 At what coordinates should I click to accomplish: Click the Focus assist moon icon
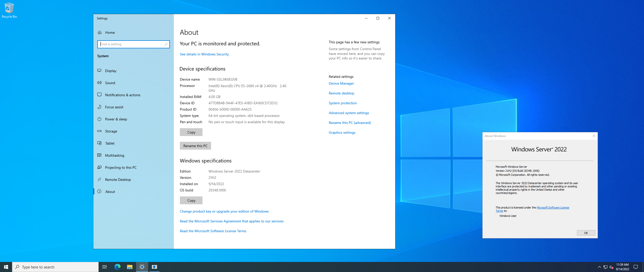click(99, 107)
